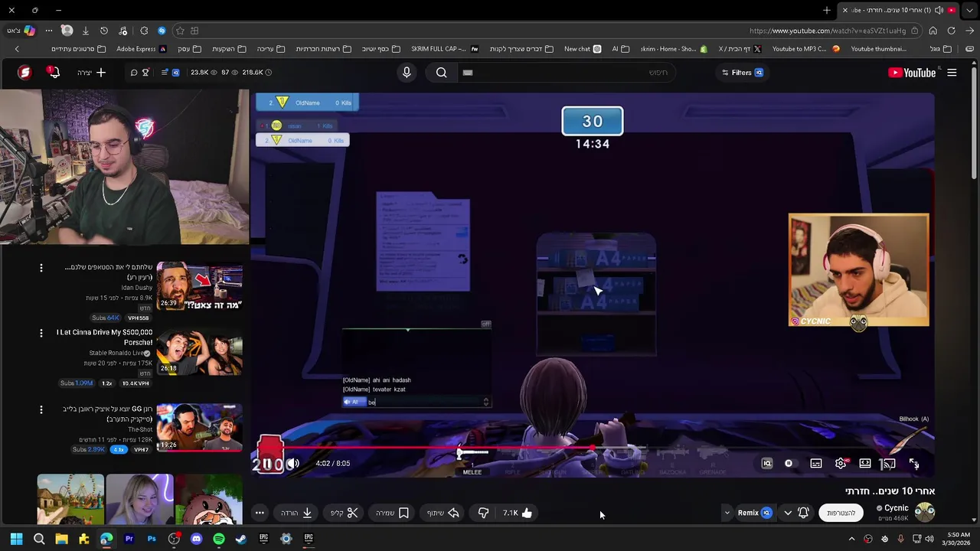The height and width of the screenshot is (551, 980).
Task: Join the Cycnic channel membership button
Action: [x=841, y=513]
